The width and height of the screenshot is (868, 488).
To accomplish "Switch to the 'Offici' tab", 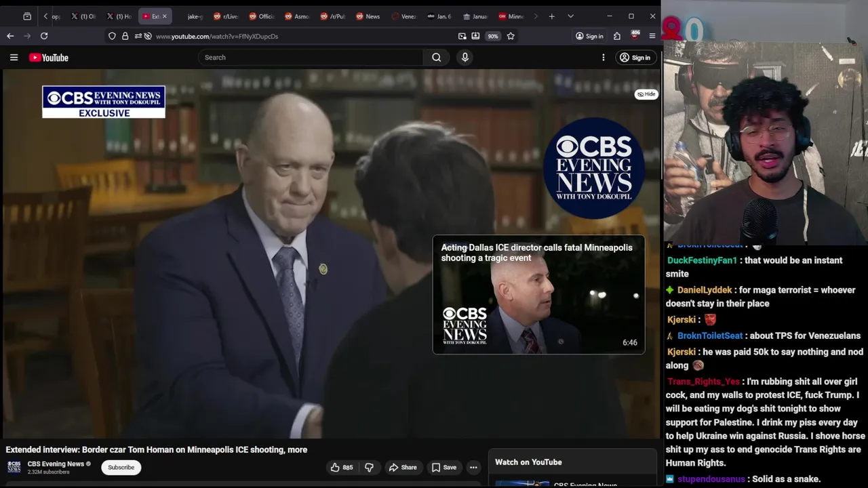I will click(262, 16).
